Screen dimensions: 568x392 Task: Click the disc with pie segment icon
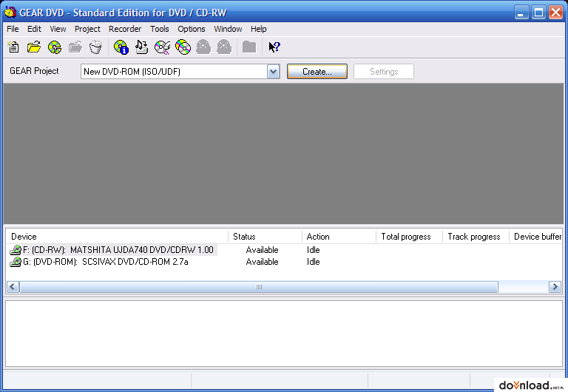[55, 47]
